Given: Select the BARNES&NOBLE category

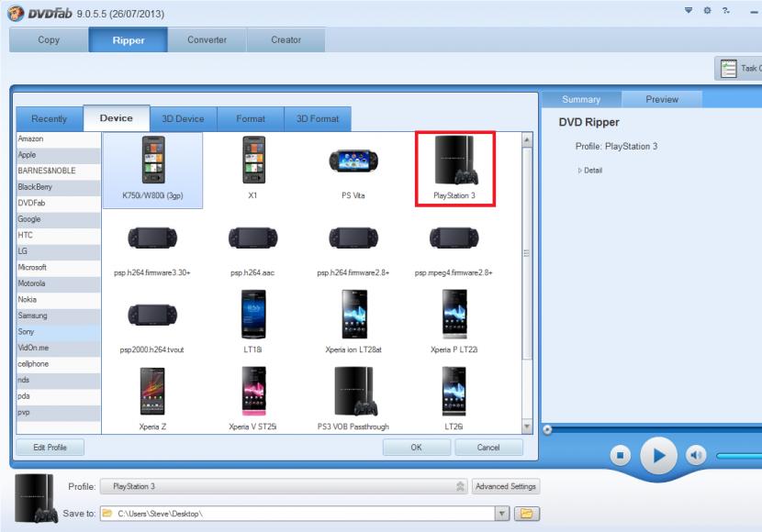Looking at the screenshot, I should pyautogui.click(x=59, y=171).
